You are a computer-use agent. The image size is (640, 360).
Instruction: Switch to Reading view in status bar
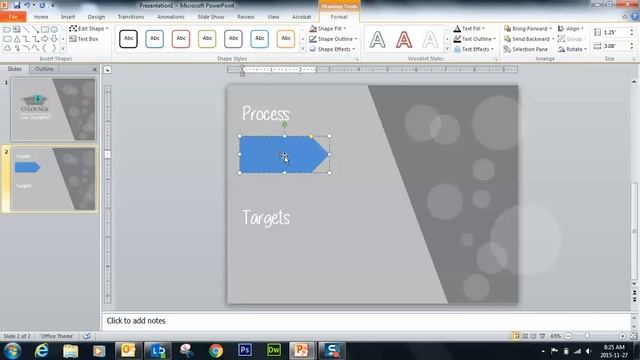[533, 336]
